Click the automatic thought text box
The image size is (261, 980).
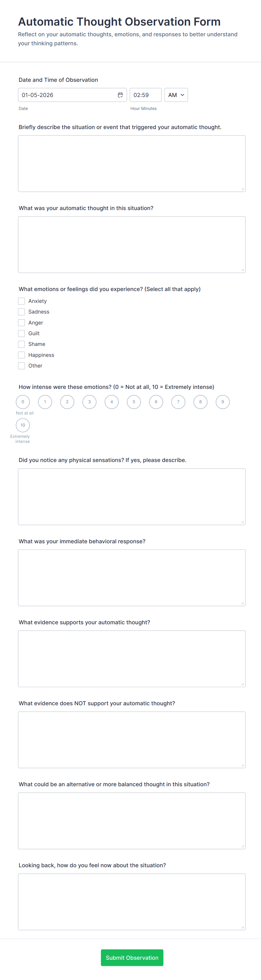click(x=131, y=244)
